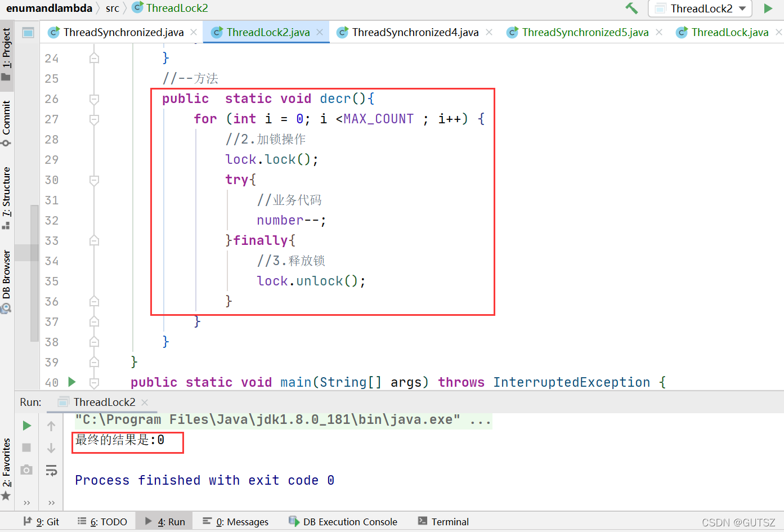The image size is (784, 532).
Task: Collapse the code fold at line 24
Action: [x=95, y=58]
